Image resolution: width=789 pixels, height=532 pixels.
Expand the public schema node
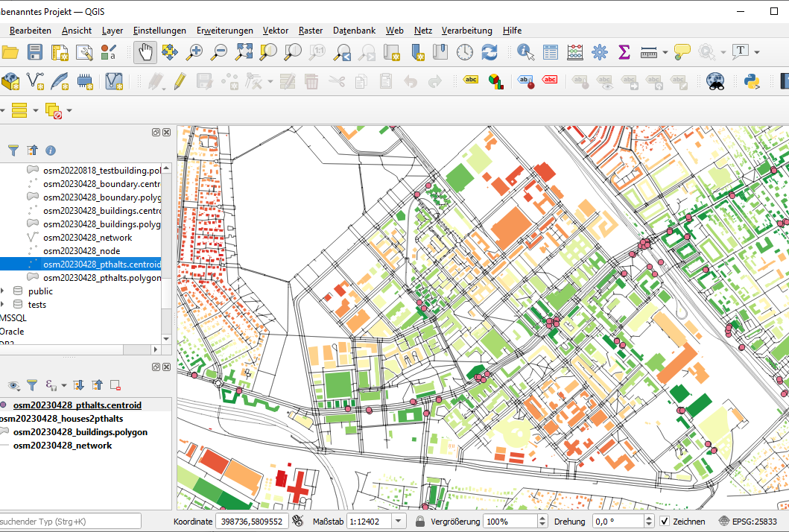point(3,291)
